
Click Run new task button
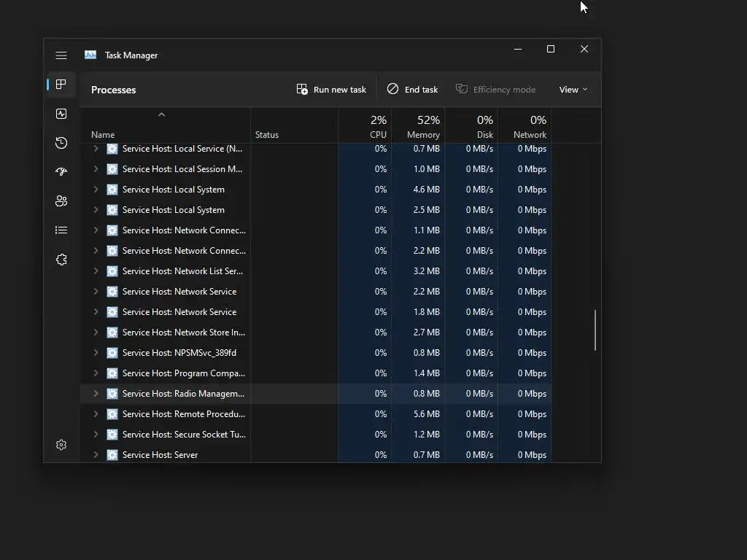tap(331, 90)
